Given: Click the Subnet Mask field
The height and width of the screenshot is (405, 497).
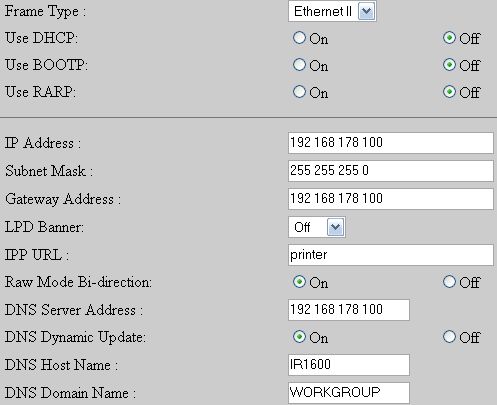Looking at the screenshot, I should point(391,171).
